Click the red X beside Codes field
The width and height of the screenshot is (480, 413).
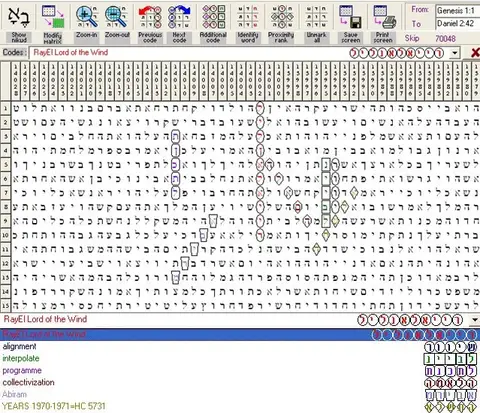tap(475, 52)
